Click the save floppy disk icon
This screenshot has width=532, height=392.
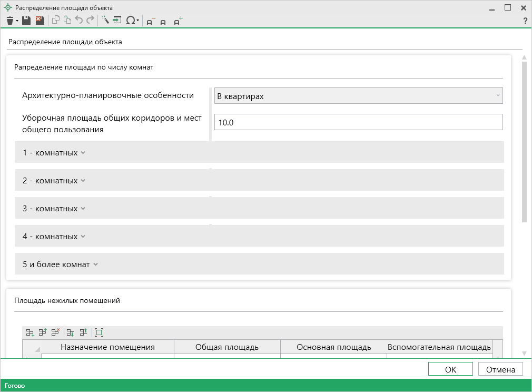pos(26,21)
